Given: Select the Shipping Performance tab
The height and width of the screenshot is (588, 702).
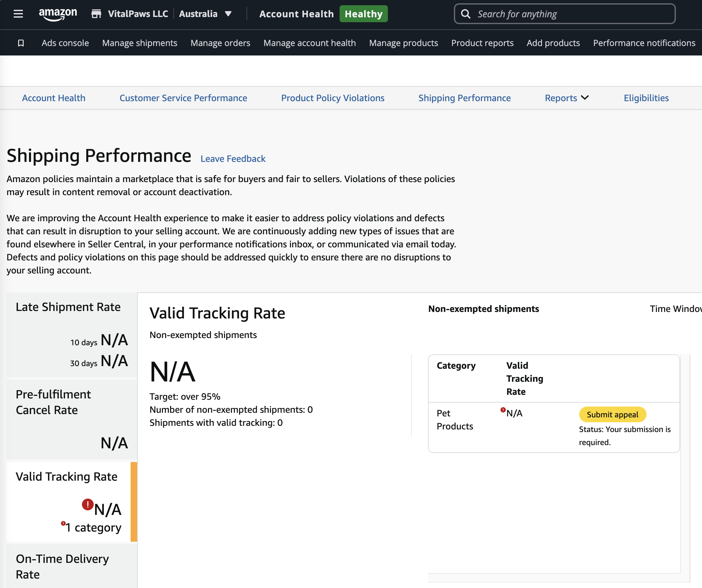Looking at the screenshot, I should coord(464,98).
